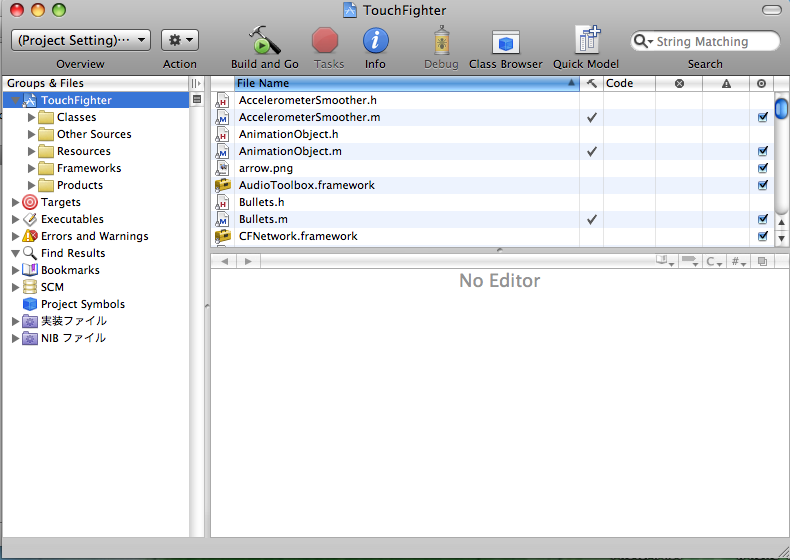
Task: Click the editor split icon at far right
Action: click(x=762, y=261)
